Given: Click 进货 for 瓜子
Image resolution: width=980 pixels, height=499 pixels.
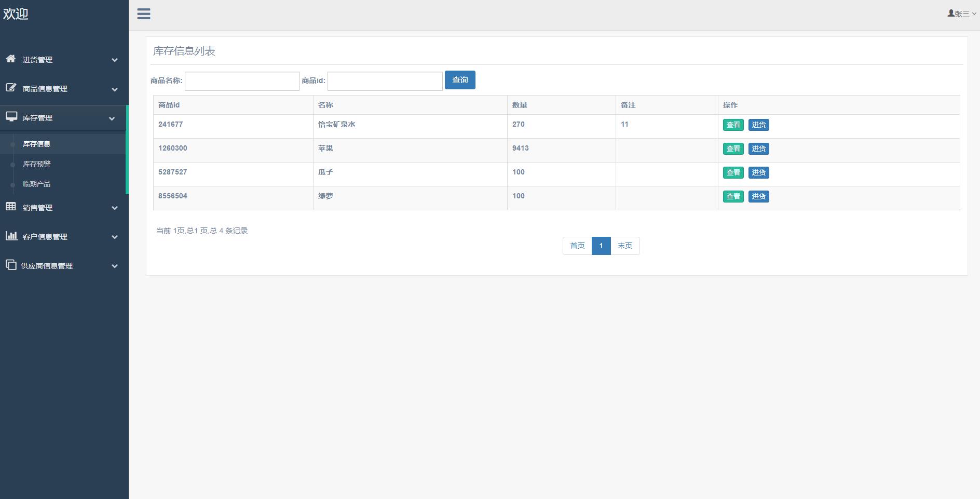Looking at the screenshot, I should pyautogui.click(x=759, y=172).
